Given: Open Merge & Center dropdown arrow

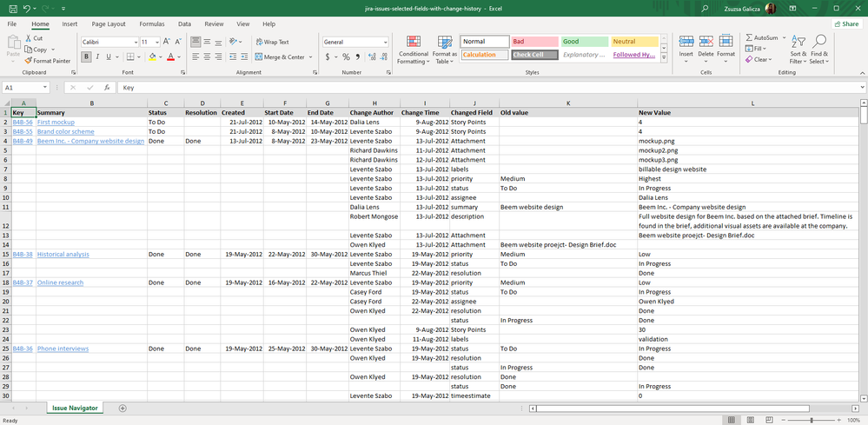Looking at the screenshot, I should point(310,57).
